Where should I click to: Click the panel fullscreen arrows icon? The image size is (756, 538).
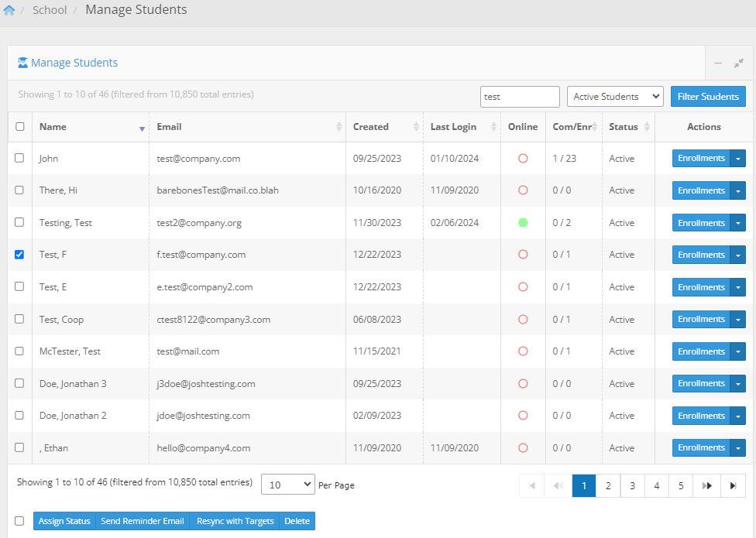point(739,63)
